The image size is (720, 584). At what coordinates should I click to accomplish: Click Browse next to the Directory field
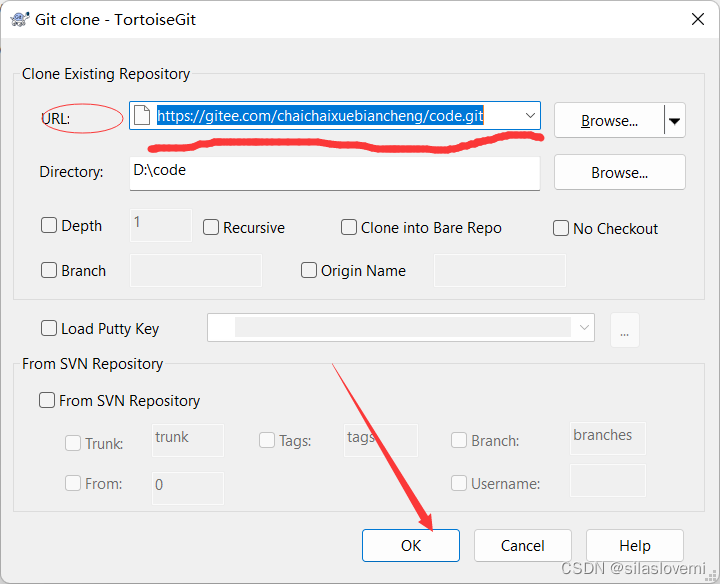pos(619,173)
